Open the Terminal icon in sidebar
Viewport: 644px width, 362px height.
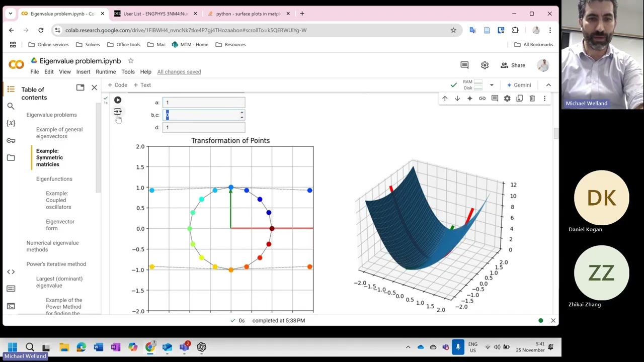click(11, 306)
